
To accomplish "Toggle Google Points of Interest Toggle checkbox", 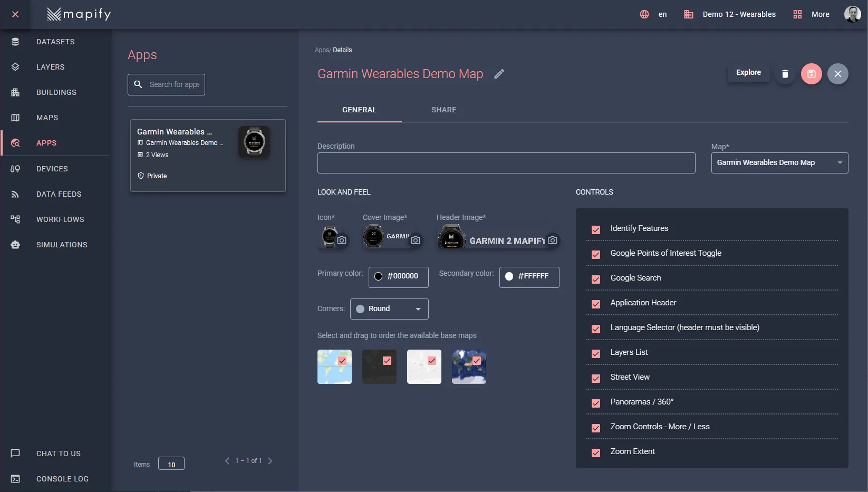I will click(596, 255).
